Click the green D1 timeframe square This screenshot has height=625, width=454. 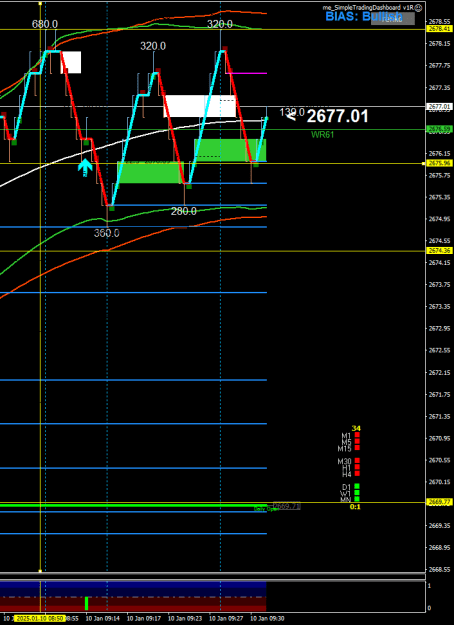pyautogui.click(x=357, y=486)
